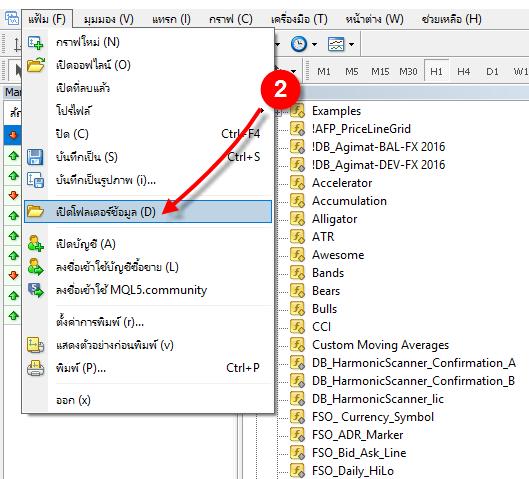
Task: Choose ตั้งค่าการพิมพ์ (r)... entry
Action: pyautogui.click(x=148, y=322)
